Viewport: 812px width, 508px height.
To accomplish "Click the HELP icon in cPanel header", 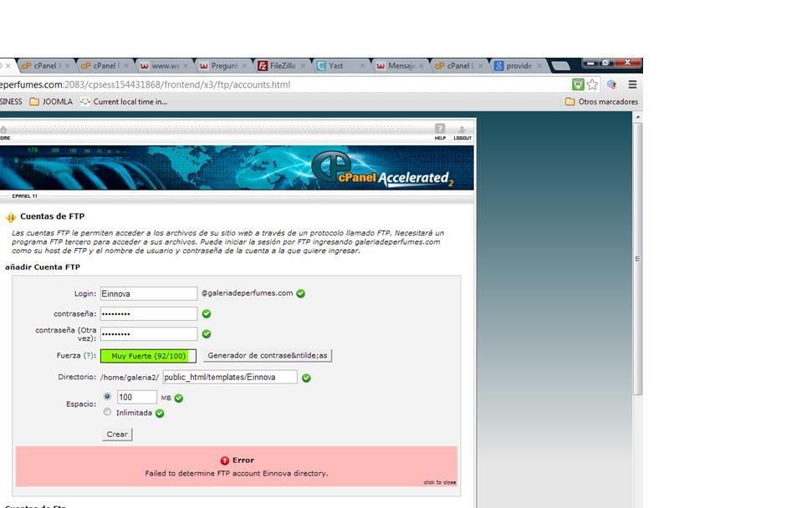I will click(440, 131).
